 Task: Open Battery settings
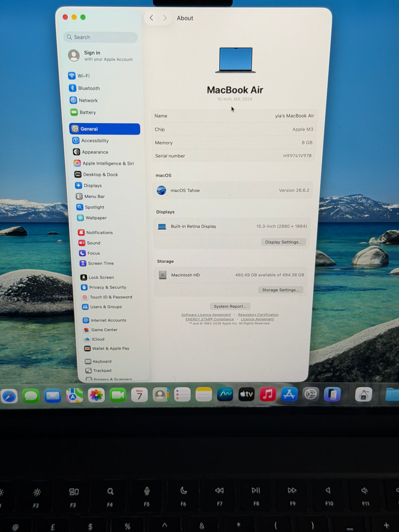83,112
